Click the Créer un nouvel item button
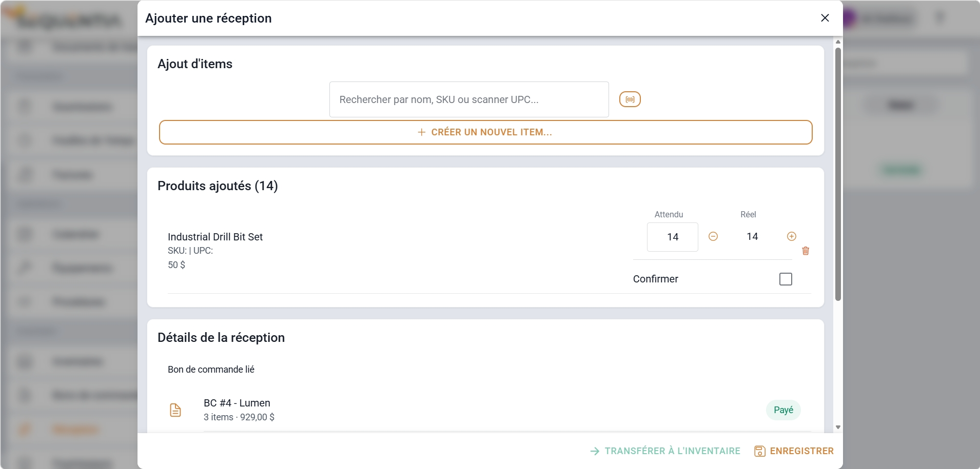Image resolution: width=980 pixels, height=469 pixels. pyautogui.click(x=485, y=132)
